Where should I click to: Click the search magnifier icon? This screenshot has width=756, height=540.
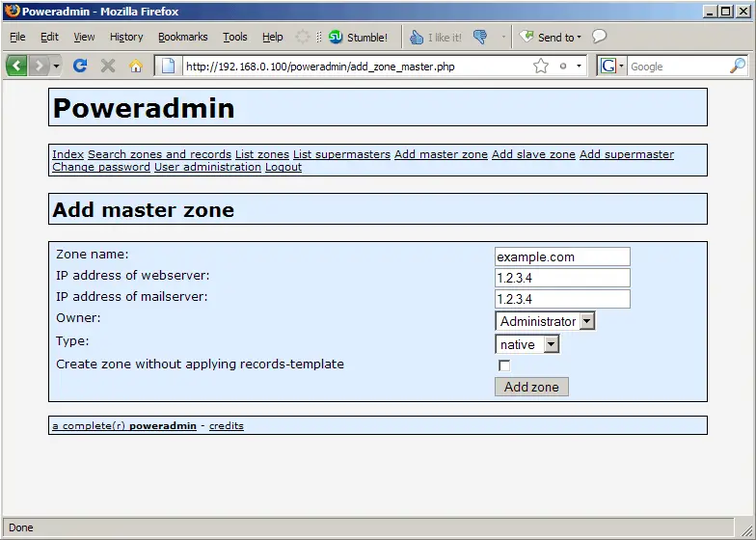[738, 66]
